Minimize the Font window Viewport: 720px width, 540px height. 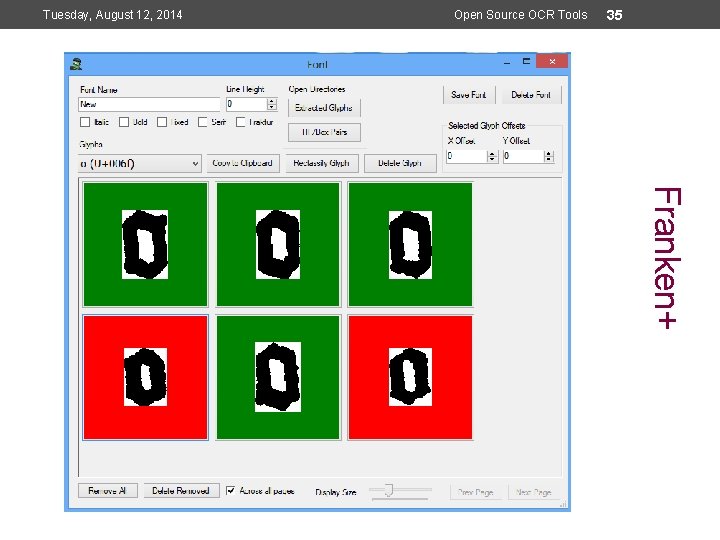(x=507, y=62)
